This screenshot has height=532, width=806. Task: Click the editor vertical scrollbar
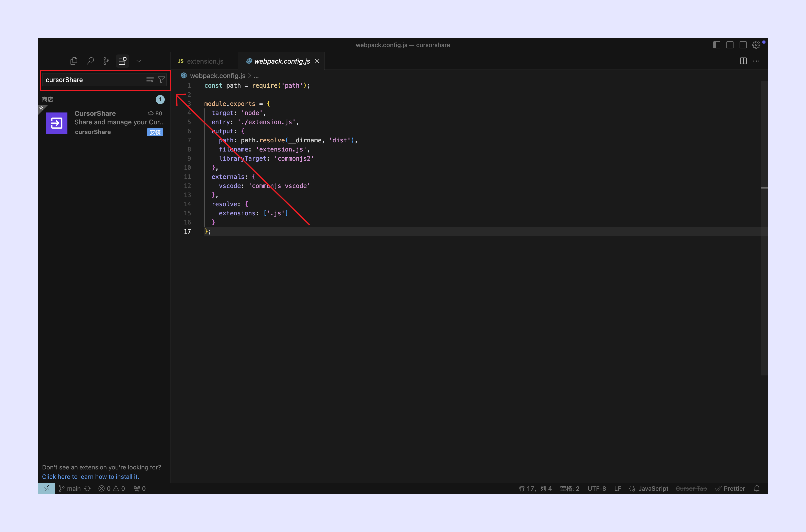click(x=764, y=228)
